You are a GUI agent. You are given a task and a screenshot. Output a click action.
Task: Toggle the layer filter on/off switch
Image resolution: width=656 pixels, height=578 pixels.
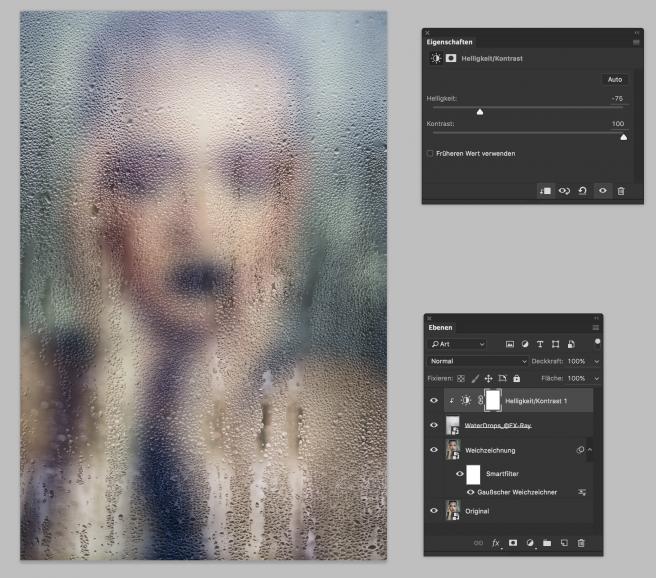tap(597, 344)
